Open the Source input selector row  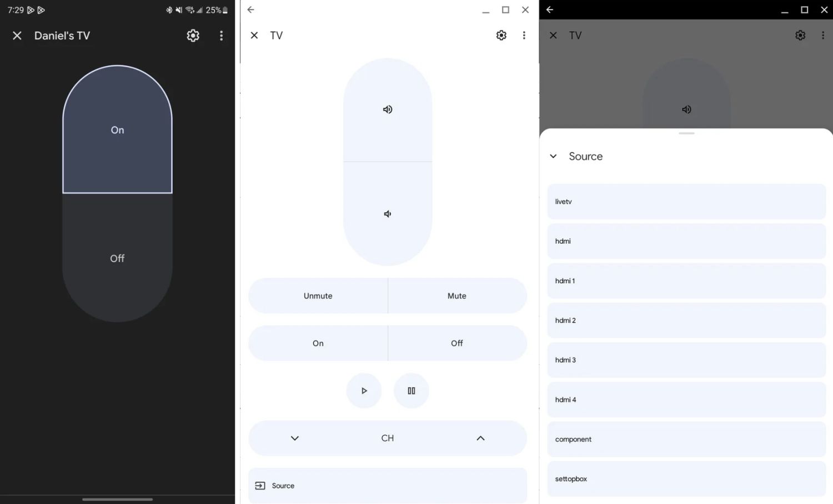[387, 486]
